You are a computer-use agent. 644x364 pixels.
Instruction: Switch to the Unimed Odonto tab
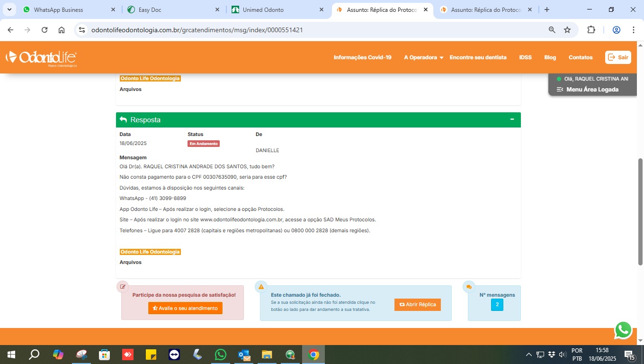tap(278, 9)
